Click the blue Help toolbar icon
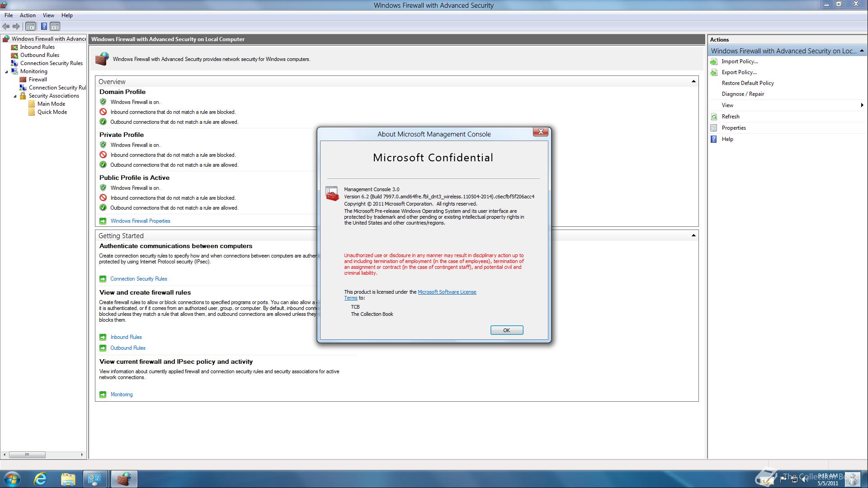The width and height of the screenshot is (868, 488). pyautogui.click(x=44, y=27)
